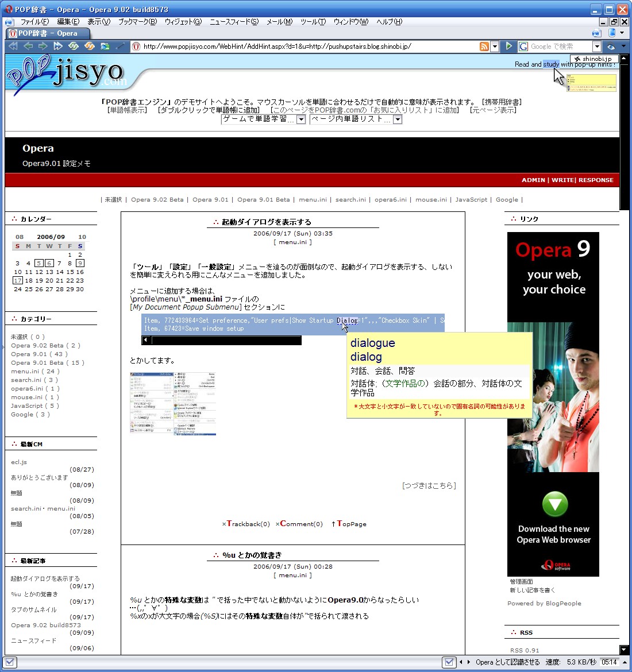Click the Rewind navigation button
The image size is (632, 672).
[13, 46]
